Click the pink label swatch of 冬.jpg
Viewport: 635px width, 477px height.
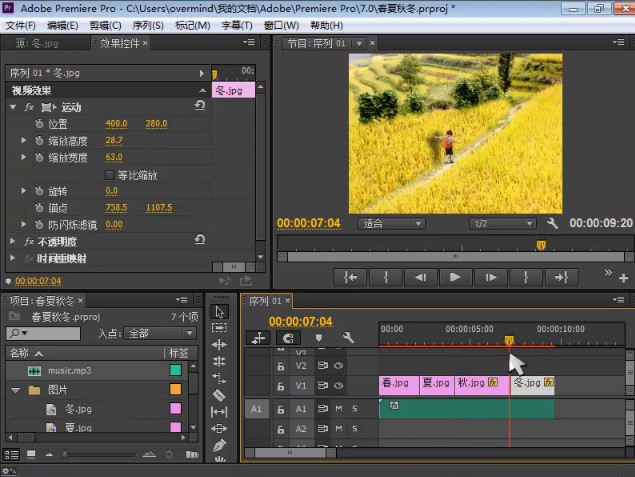pos(176,409)
